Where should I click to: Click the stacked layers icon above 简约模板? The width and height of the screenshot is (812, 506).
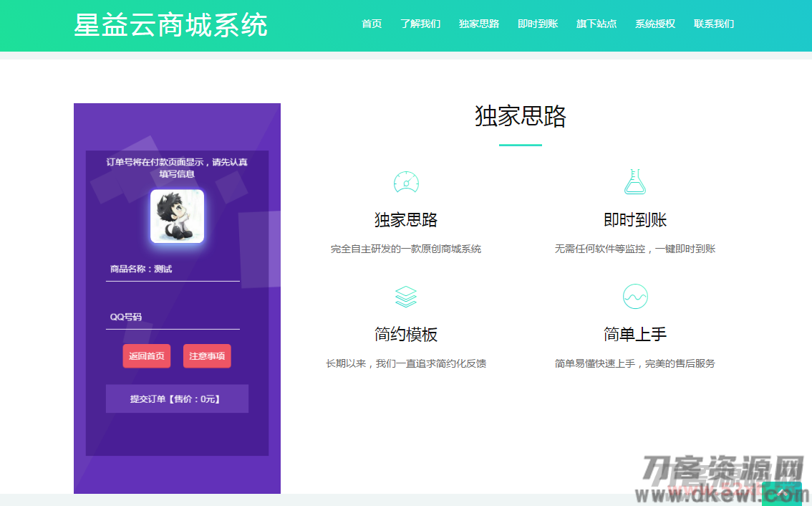click(406, 297)
